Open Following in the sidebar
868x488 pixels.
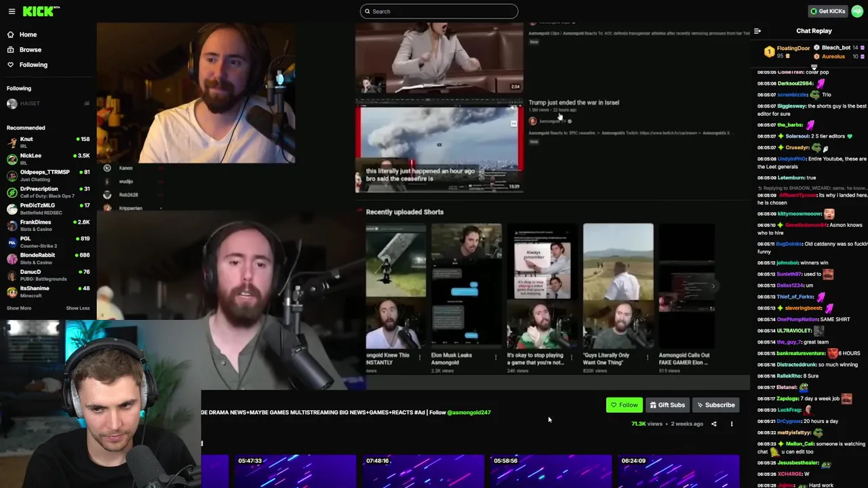pos(33,64)
